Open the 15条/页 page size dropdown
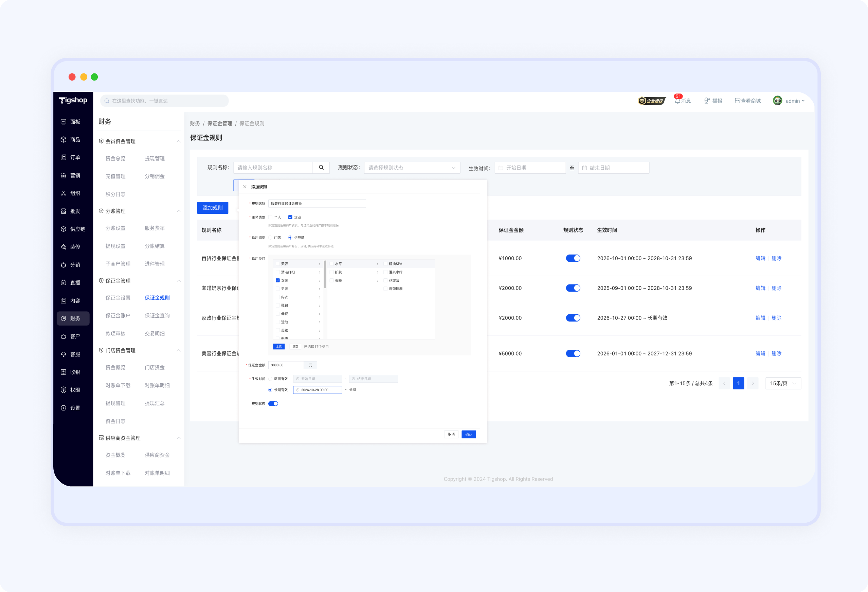868x592 pixels. (x=783, y=383)
